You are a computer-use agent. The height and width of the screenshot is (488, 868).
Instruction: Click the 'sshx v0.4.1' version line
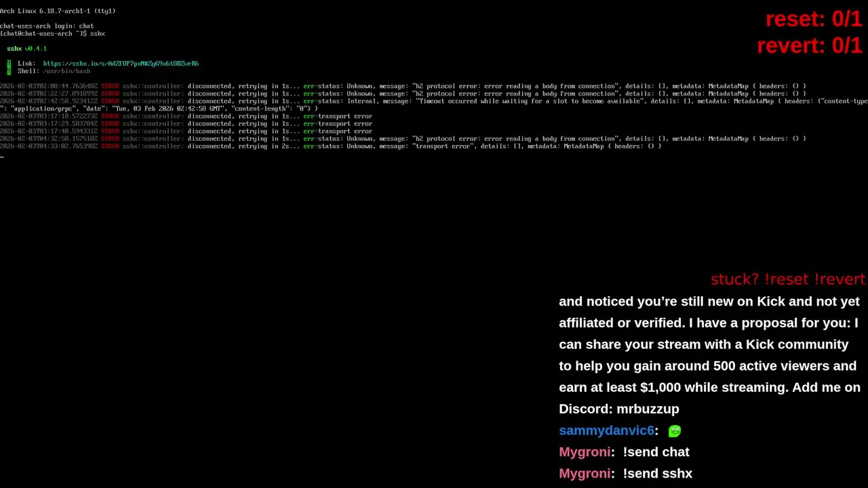pyautogui.click(x=27, y=49)
